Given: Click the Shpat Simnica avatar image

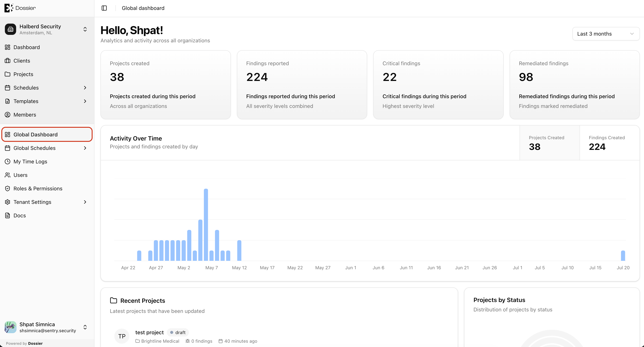Looking at the screenshot, I should tap(10, 327).
